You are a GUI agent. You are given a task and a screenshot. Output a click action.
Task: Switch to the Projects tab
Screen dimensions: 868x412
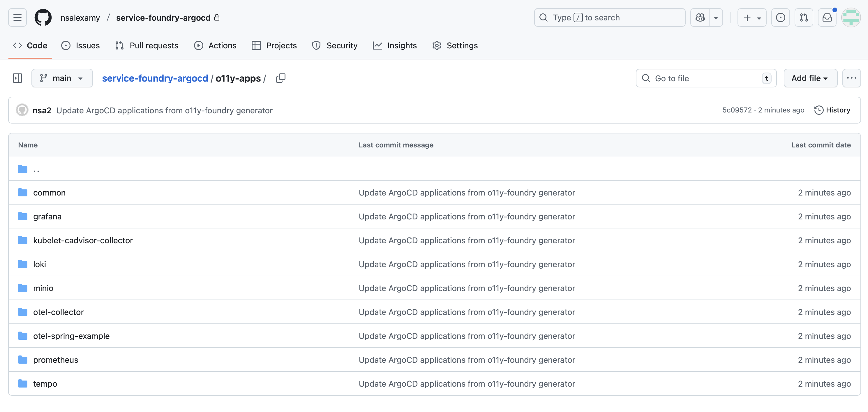click(274, 45)
